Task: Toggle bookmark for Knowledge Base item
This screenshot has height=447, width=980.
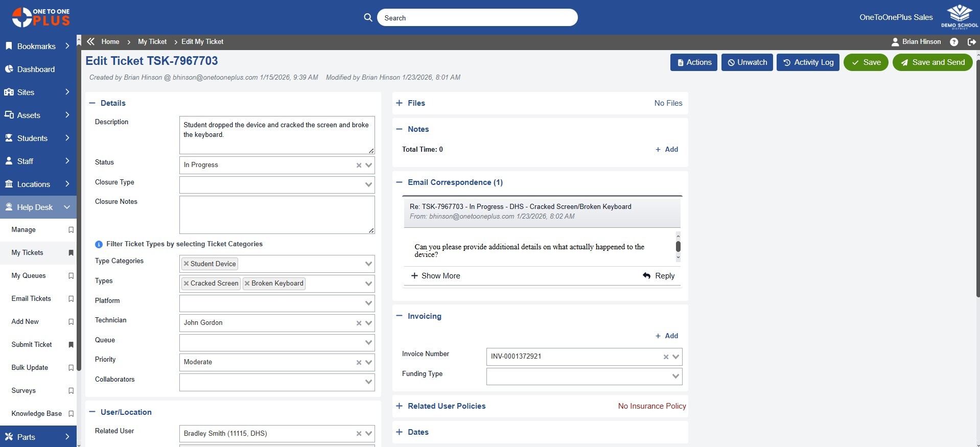Action: pyautogui.click(x=71, y=414)
